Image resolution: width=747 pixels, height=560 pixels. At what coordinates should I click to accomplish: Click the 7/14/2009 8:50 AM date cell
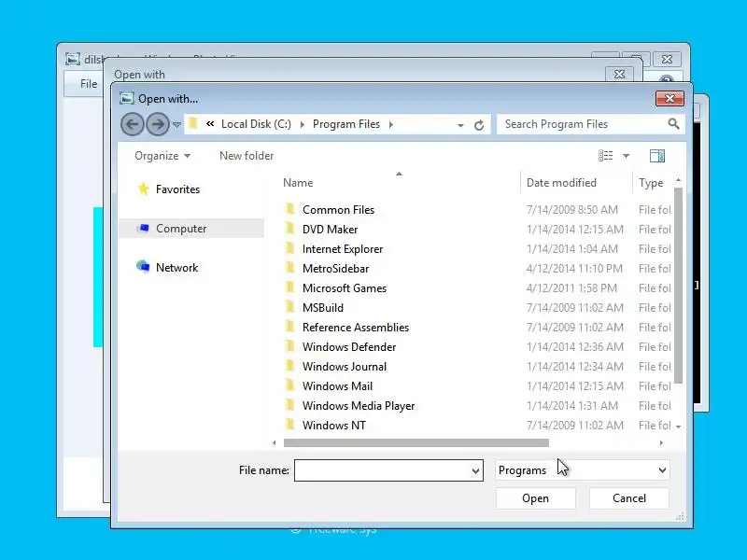[x=571, y=210]
